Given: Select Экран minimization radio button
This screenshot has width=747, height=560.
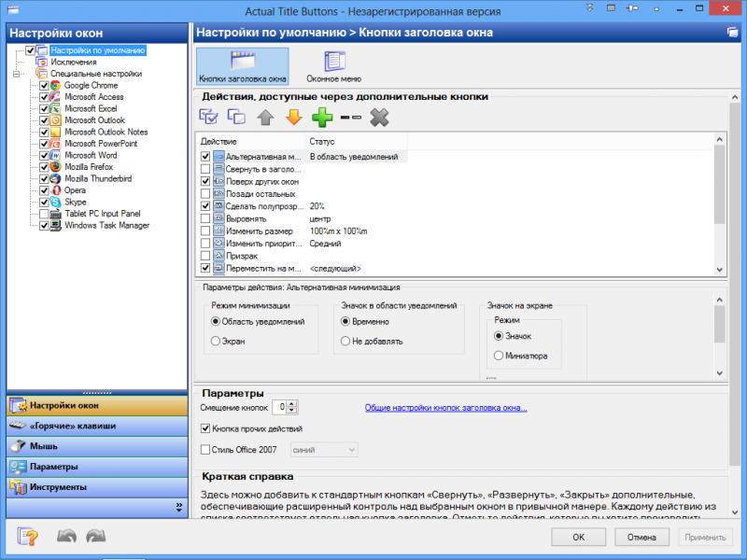Looking at the screenshot, I should click(216, 341).
